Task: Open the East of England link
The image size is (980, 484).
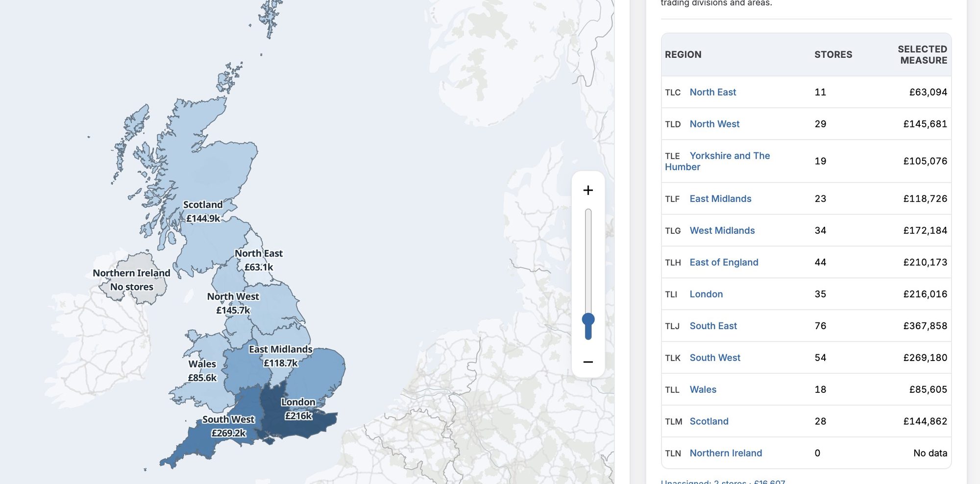Action: (x=724, y=262)
